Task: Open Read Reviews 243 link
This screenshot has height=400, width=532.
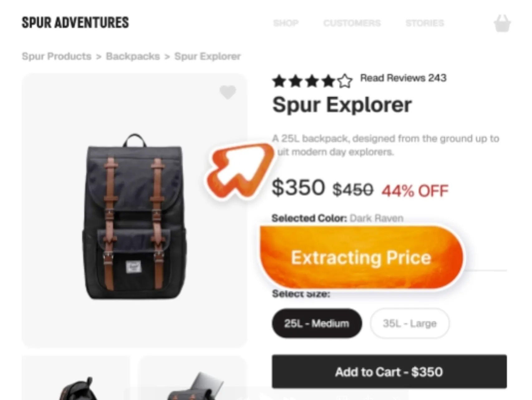Action: coord(403,78)
